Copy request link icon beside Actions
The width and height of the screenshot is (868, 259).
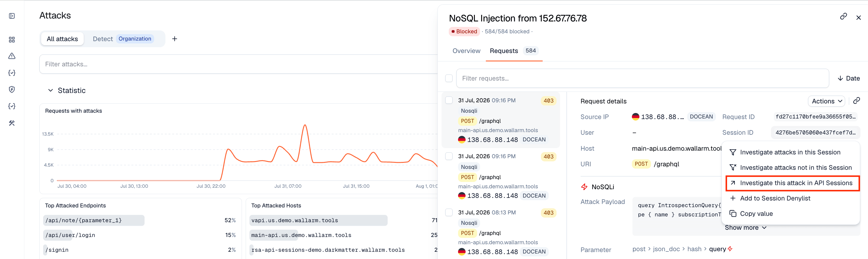click(856, 100)
